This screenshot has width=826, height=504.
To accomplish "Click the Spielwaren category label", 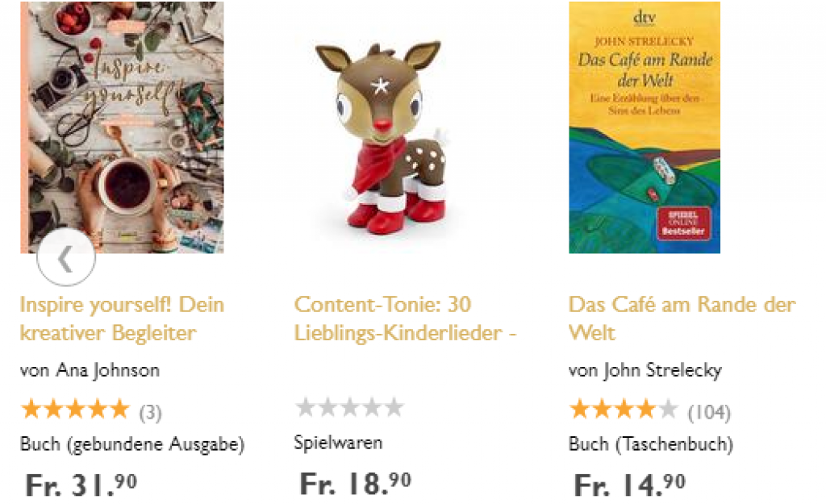I will 338,443.
